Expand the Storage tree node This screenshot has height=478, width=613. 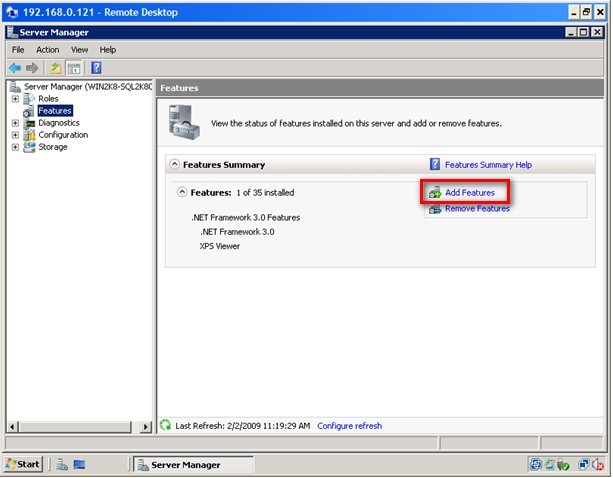pyautogui.click(x=15, y=147)
